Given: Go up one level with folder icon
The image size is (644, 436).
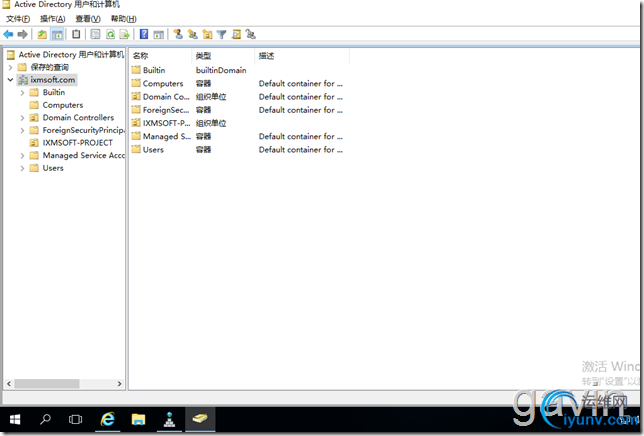Looking at the screenshot, I should (x=42, y=34).
